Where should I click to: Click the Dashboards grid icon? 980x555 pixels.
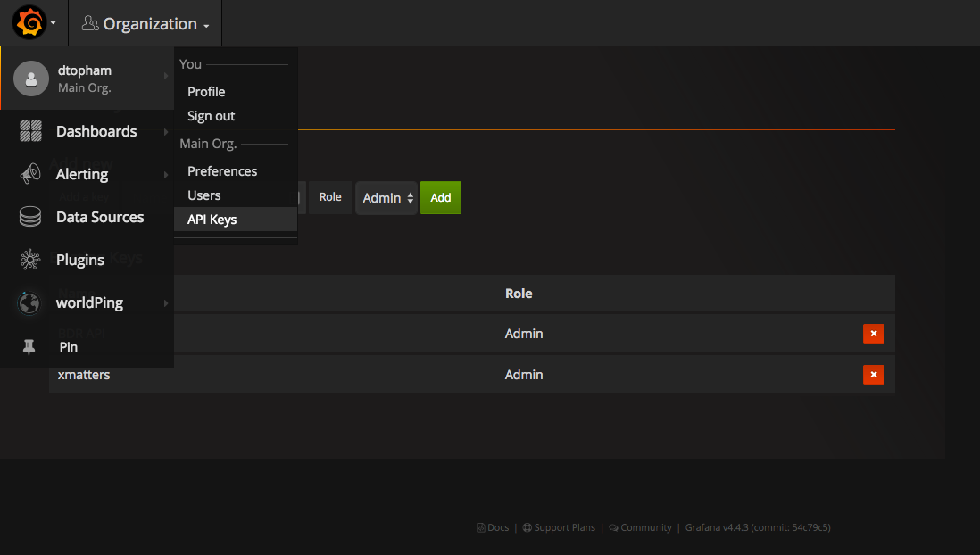[30, 131]
